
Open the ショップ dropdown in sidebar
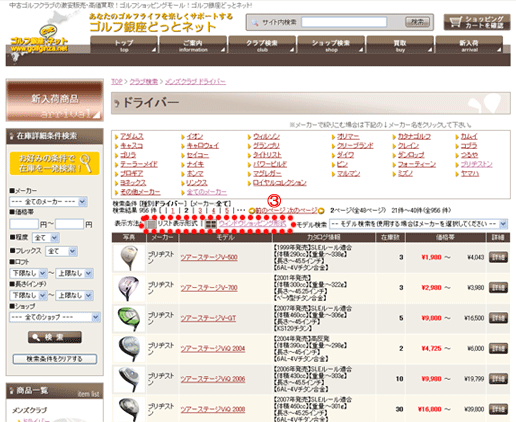coord(54,317)
